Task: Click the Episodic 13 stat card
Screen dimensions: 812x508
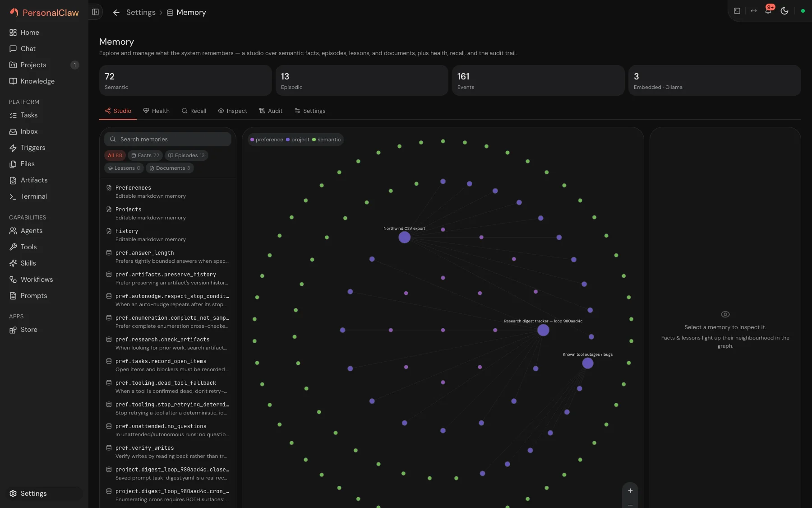Action: tap(362, 80)
